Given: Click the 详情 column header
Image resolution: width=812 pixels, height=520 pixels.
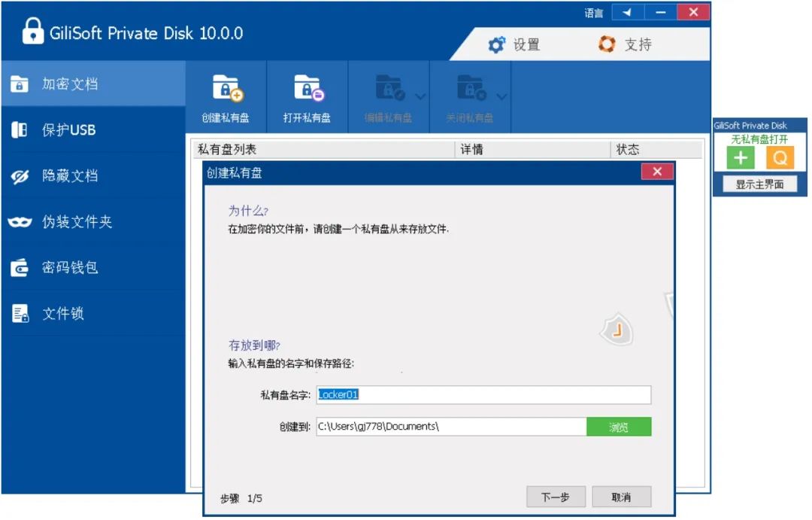Looking at the screenshot, I should (533, 149).
